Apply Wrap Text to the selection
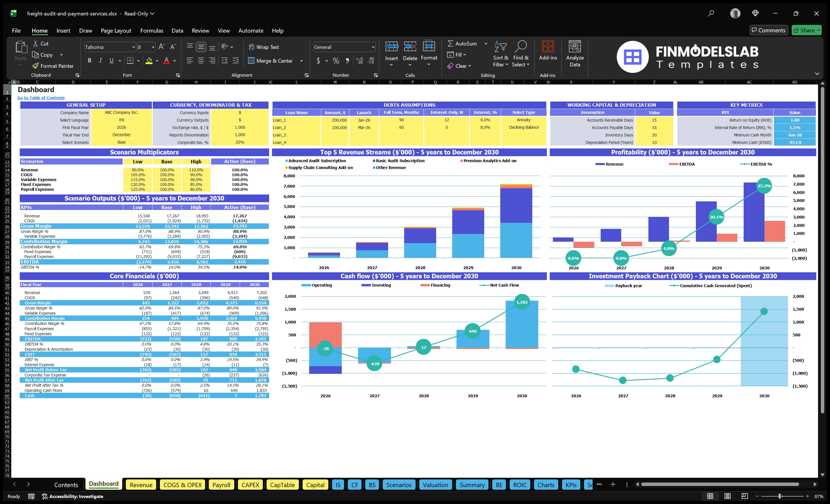Viewport: 830px width, 504px height. (x=252, y=47)
